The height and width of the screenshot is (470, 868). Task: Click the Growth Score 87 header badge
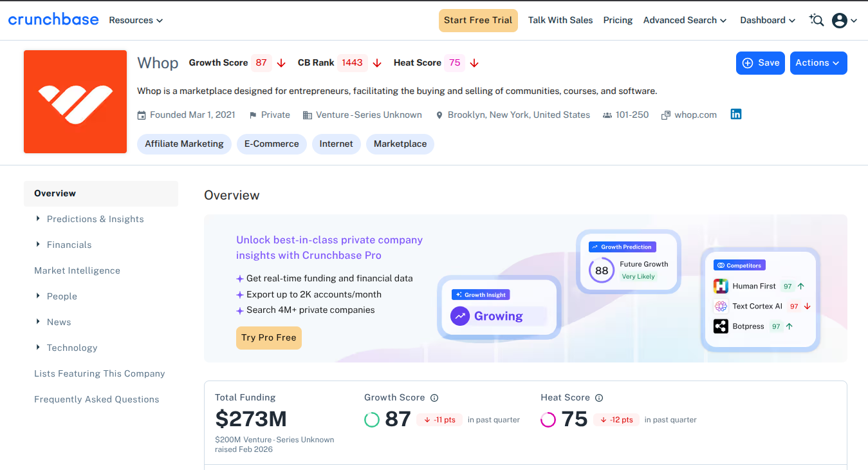(261, 63)
